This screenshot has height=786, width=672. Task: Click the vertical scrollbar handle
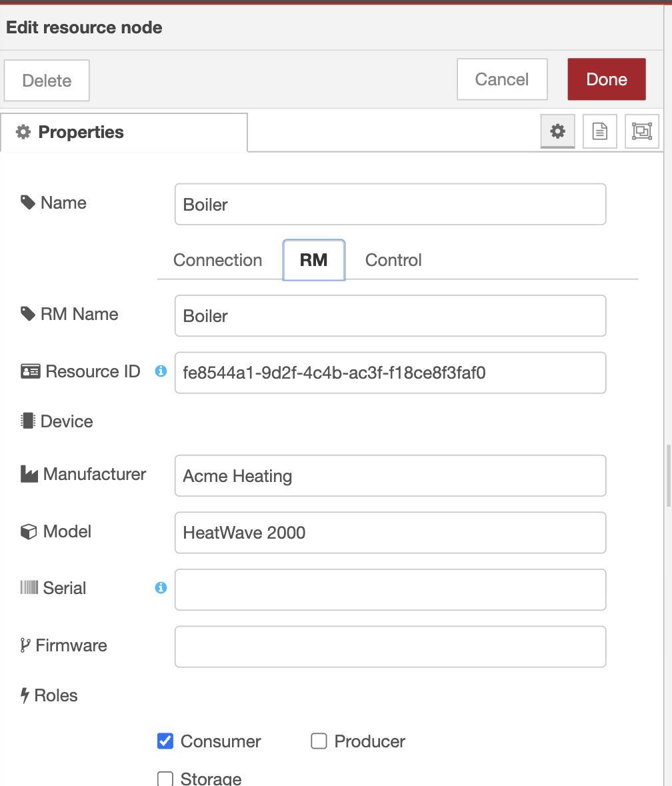(x=668, y=476)
